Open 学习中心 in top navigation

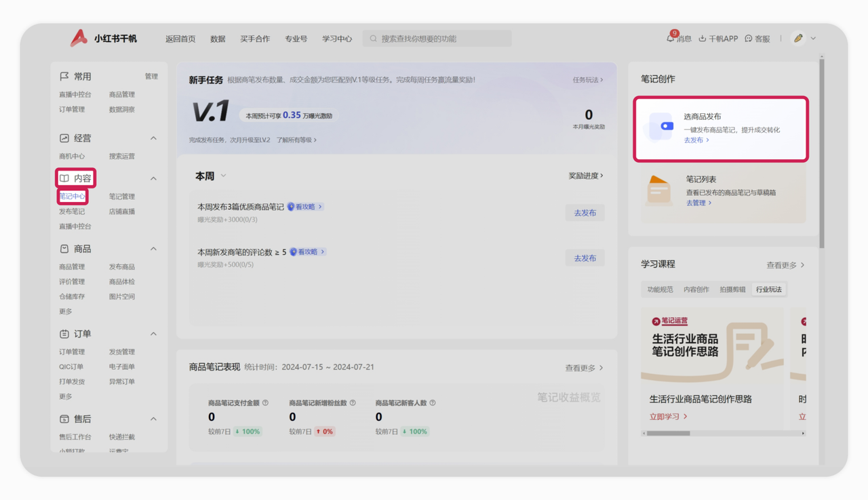point(336,39)
